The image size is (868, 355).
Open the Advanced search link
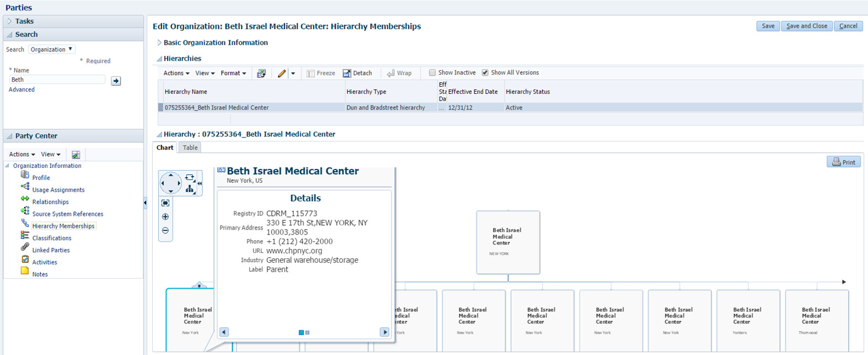click(22, 89)
